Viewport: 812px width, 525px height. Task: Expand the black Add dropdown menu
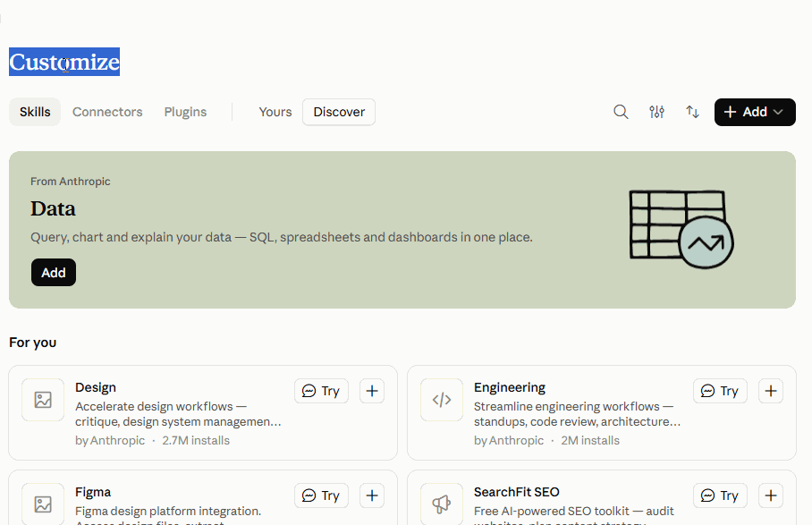coord(755,112)
